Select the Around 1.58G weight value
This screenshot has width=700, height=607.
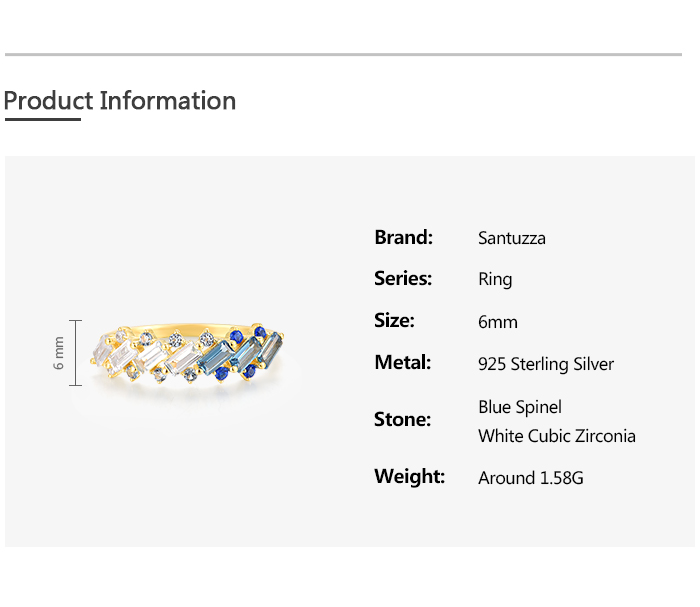click(x=531, y=478)
